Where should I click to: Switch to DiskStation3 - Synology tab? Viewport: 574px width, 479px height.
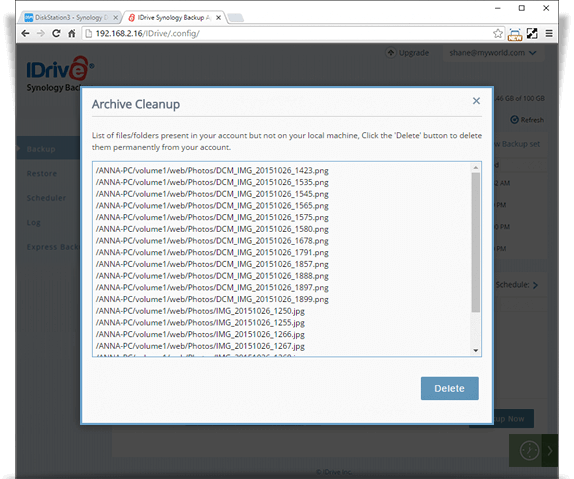(67, 17)
